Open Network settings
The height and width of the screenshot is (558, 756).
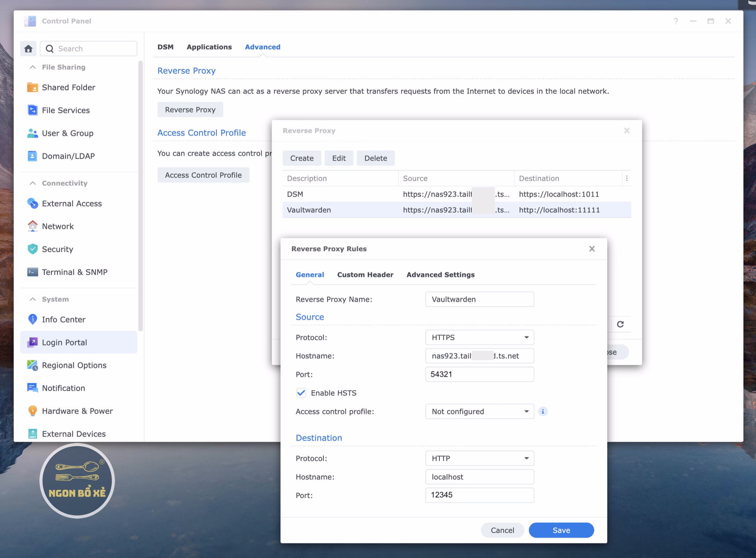click(x=79, y=226)
